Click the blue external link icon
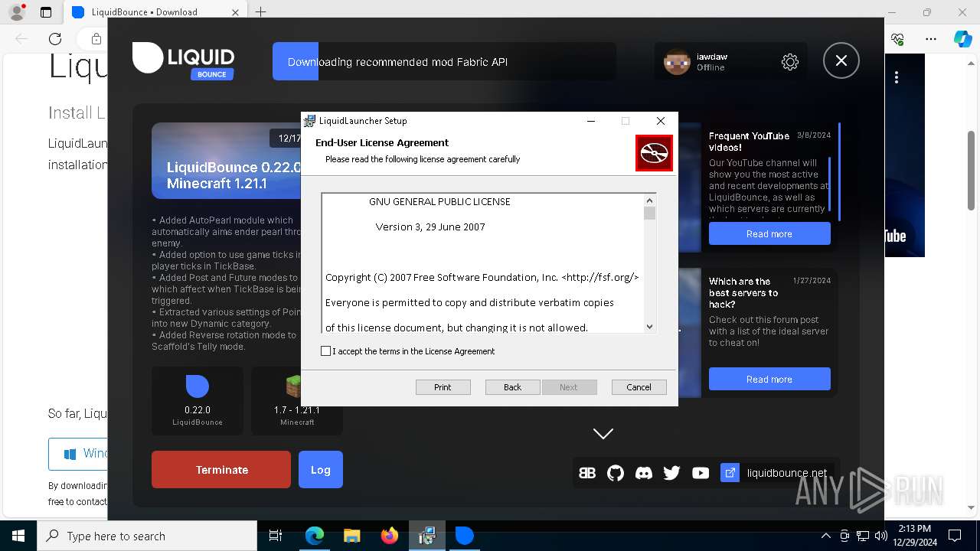The image size is (980, 551). [730, 473]
